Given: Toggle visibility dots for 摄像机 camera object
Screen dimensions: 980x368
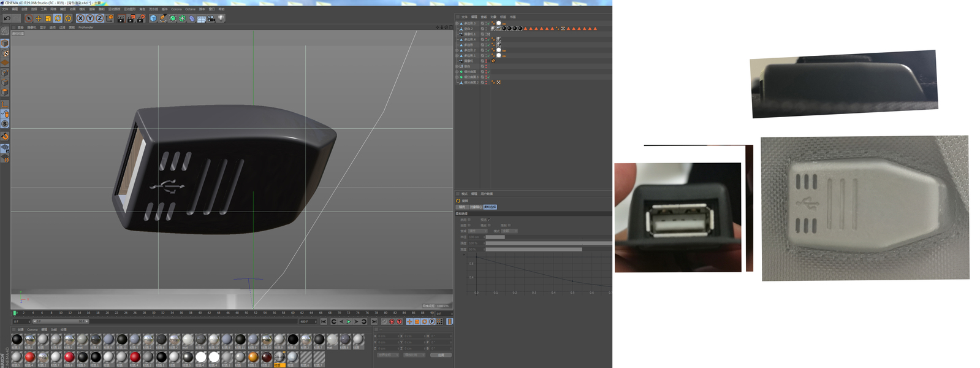Looking at the screenshot, I should (x=486, y=61).
